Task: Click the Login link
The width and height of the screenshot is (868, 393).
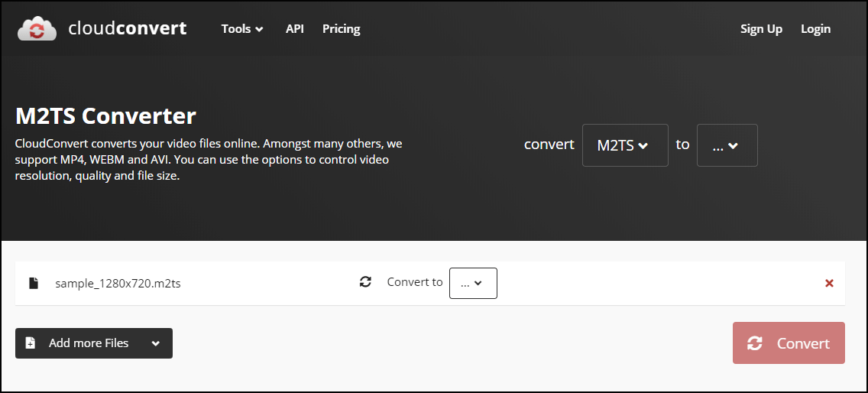Action: pyautogui.click(x=815, y=29)
